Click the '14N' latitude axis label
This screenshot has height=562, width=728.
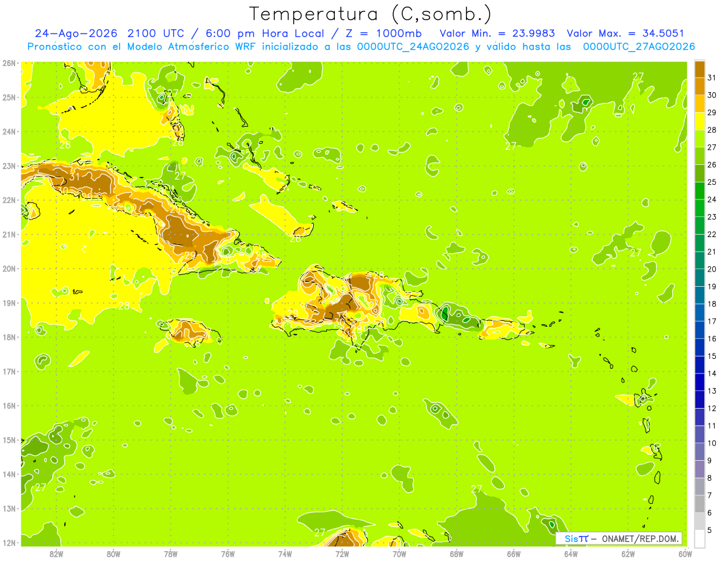tap(9, 474)
